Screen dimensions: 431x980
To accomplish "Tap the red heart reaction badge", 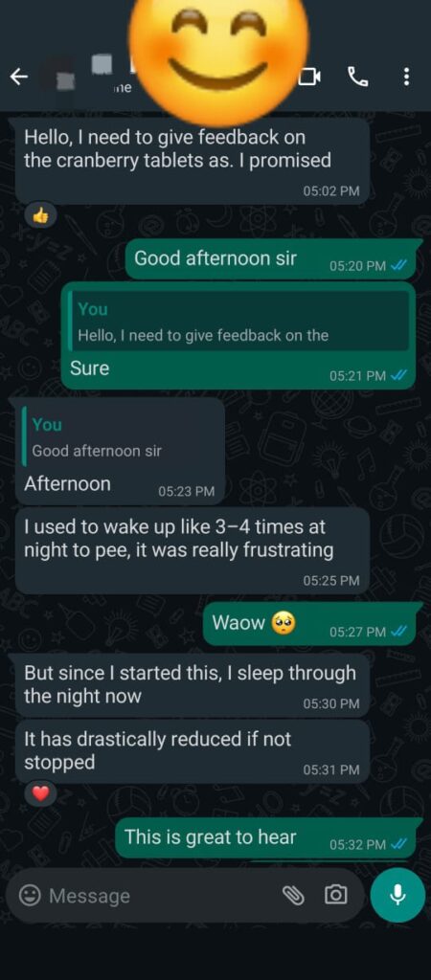I will pyautogui.click(x=40, y=794).
